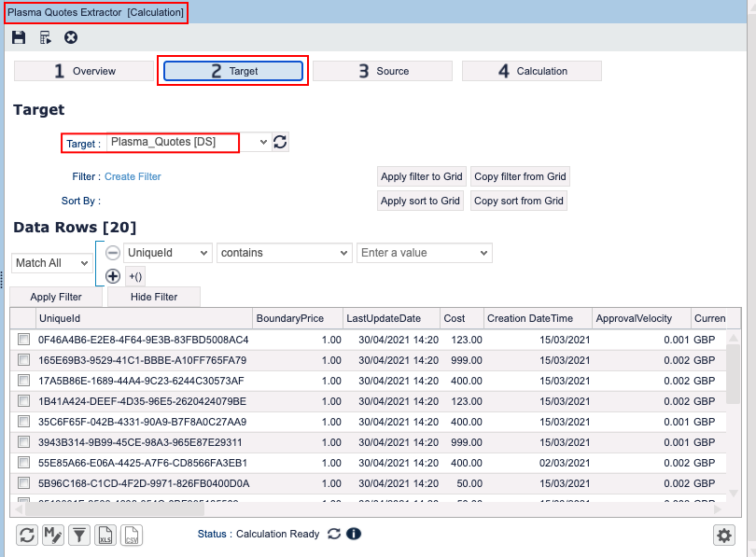Switch to the 3 Source tab

coord(383,71)
